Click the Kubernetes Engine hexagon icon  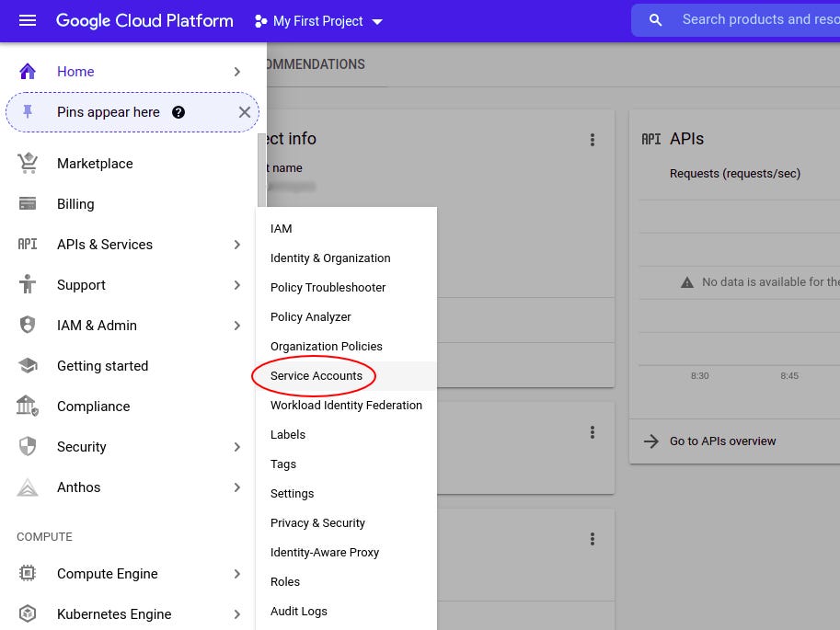[x=28, y=613]
